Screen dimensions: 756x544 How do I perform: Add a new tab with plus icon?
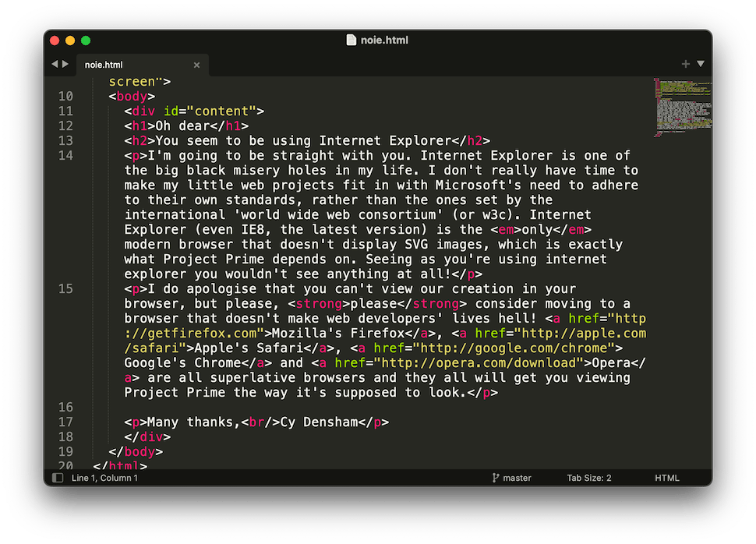click(x=686, y=64)
